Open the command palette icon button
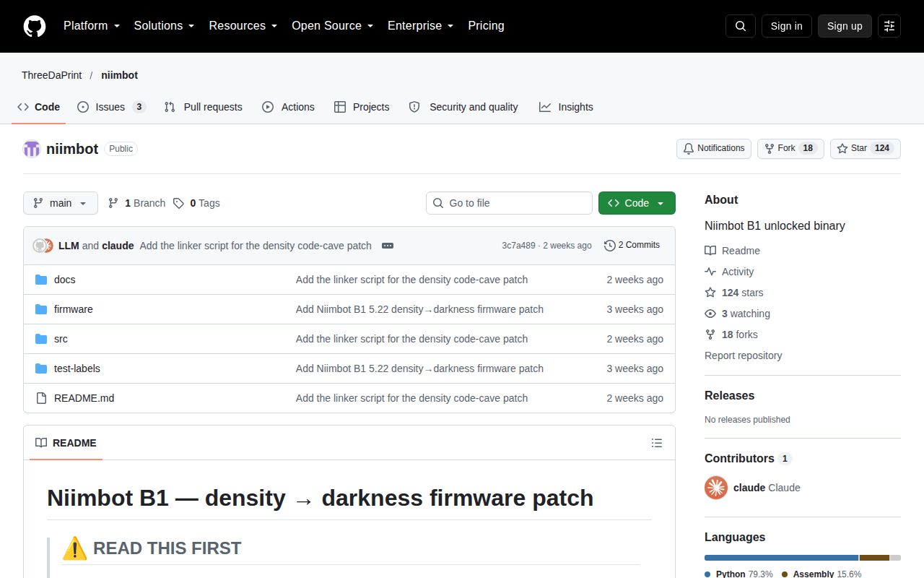 [889, 26]
